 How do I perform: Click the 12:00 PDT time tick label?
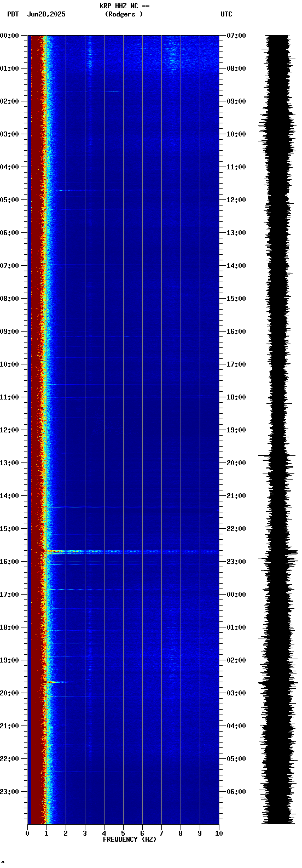[9, 430]
